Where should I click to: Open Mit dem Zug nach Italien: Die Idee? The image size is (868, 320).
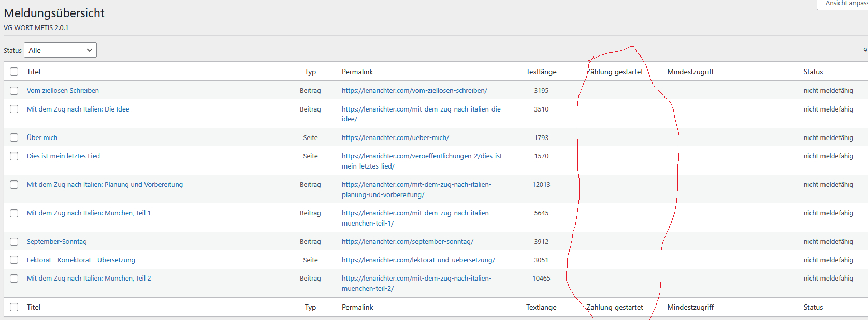pyautogui.click(x=78, y=109)
